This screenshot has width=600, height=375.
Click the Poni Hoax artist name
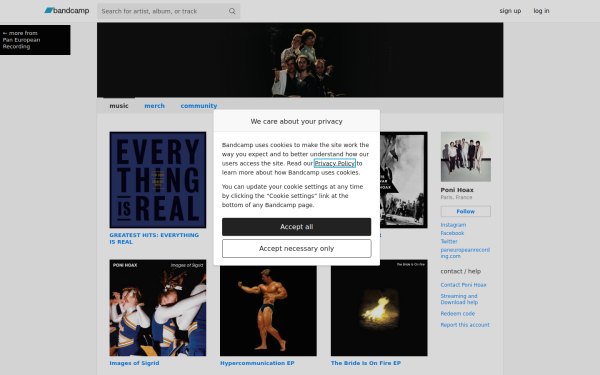tap(457, 190)
